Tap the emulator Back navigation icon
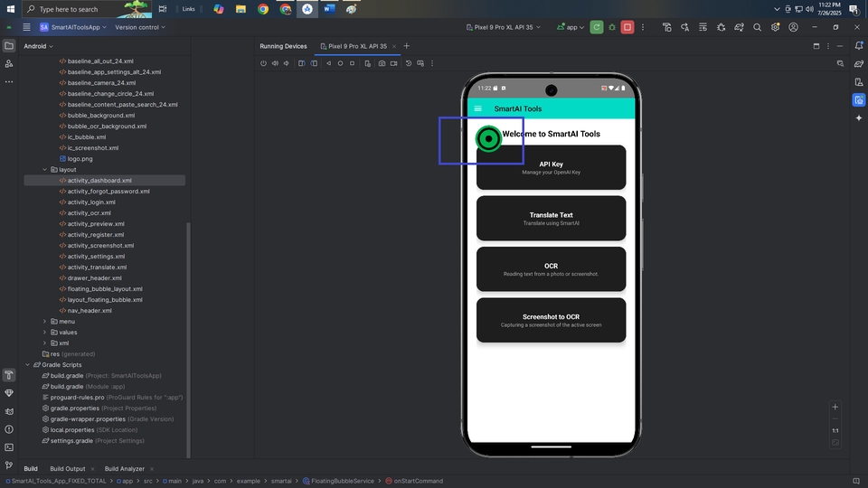 pyautogui.click(x=329, y=63)
